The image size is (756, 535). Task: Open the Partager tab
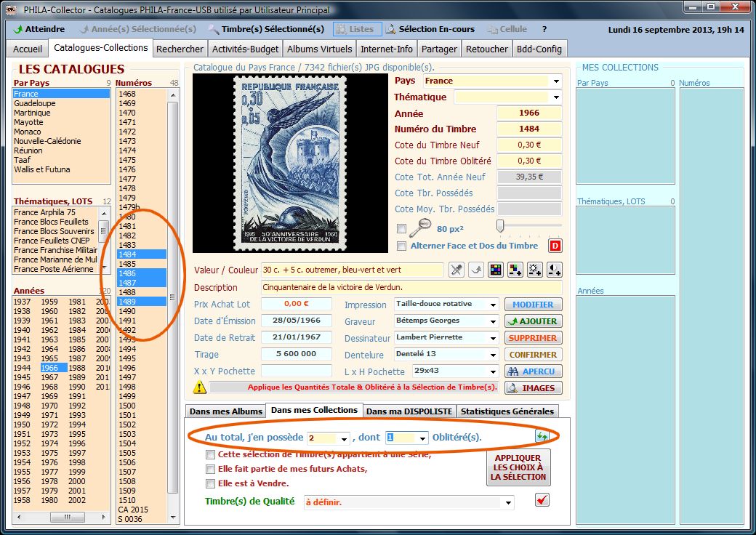[439, 49]
